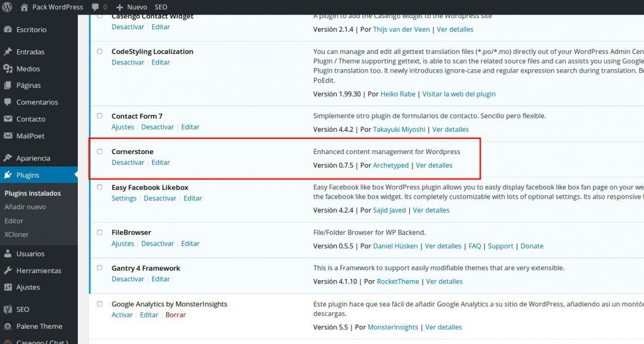This screenshot has width=644, height=344.
Task: Click the Yoast SEO icon in sidebar
Action: [8, 309]
